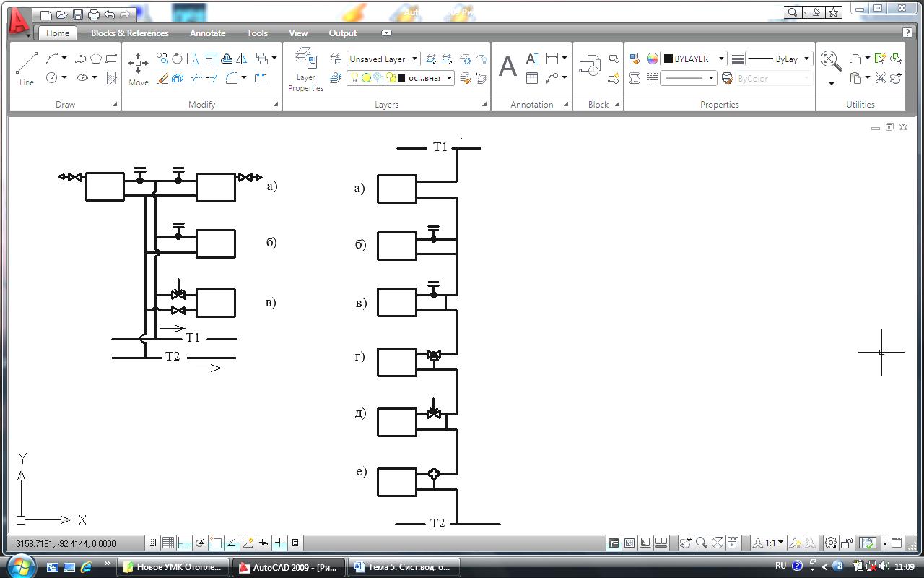Open Match Properties tool
Image resolution: width=924 pixels, height=578 pixels.
pyautogui.click(x=635, y=59)
